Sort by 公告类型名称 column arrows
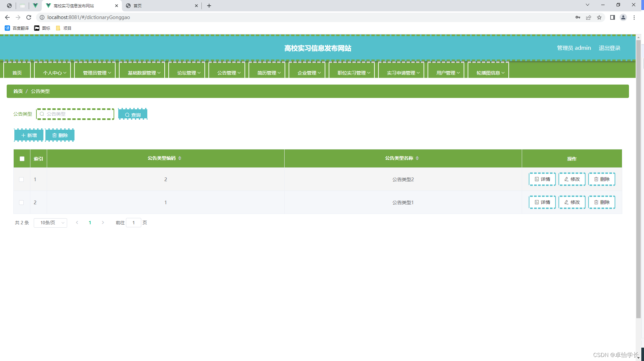The image size is (644, 361). [417, 158]
